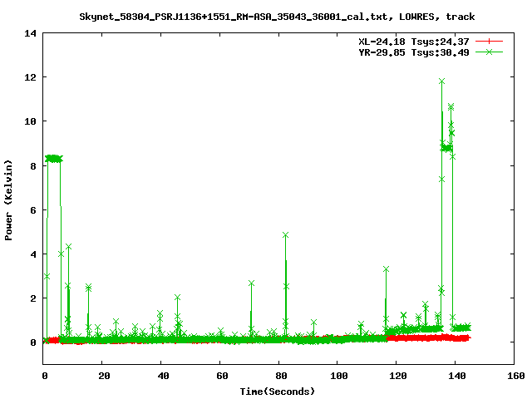
Task: Click the x-axis tick label 160
Action: coord(516,376)
